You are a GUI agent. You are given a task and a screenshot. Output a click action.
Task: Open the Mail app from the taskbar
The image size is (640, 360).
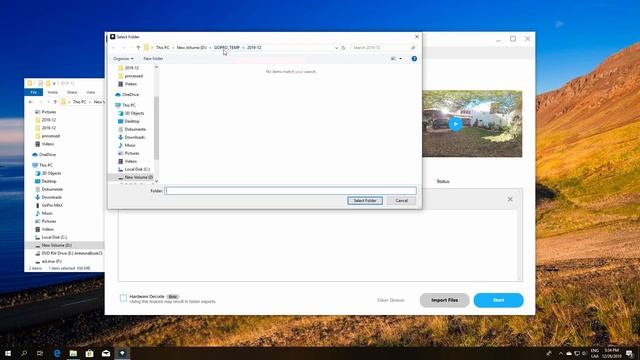[x=106, y=353]
